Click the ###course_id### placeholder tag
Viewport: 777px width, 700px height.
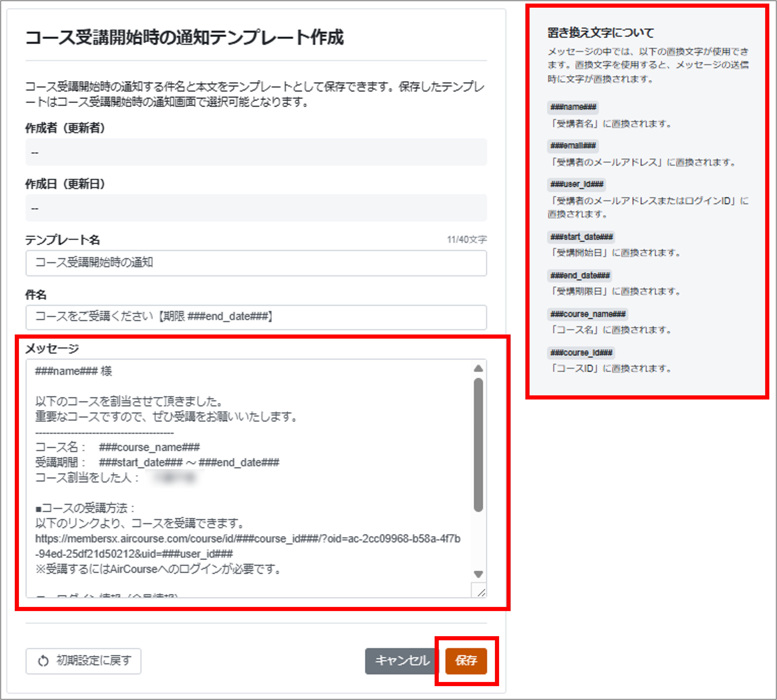tap(581, 353)
